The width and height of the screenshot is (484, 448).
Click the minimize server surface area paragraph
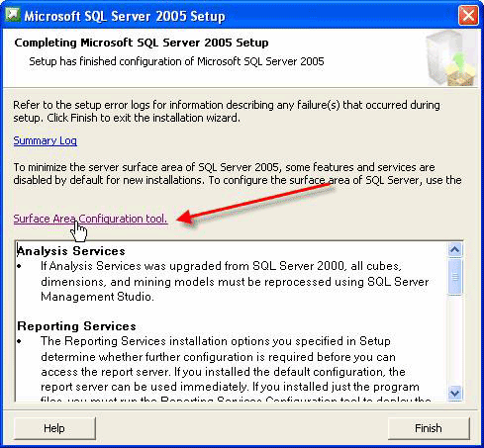point(238,173)
